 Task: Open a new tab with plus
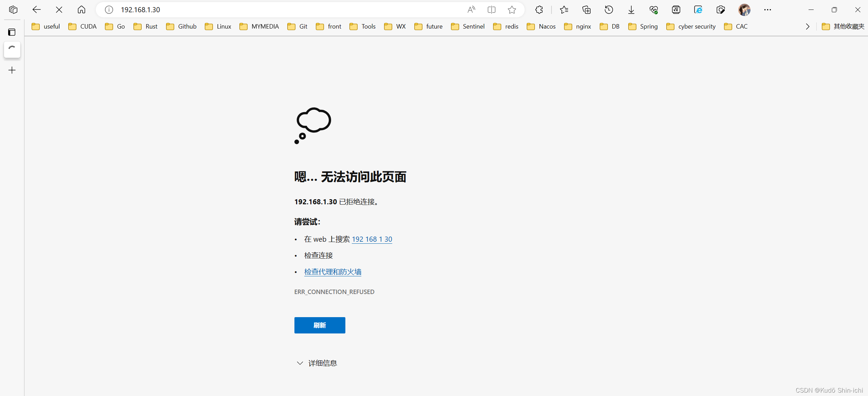(12, 70)
